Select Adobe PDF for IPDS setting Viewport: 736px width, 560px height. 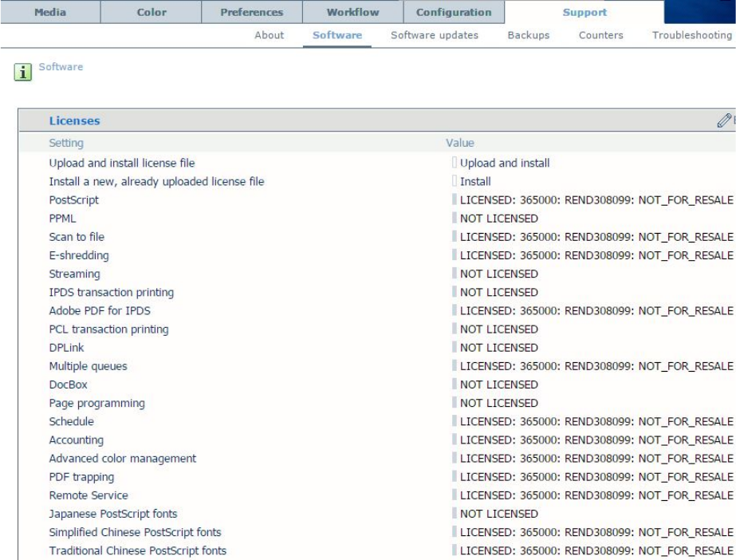click(x=100, y=311)
